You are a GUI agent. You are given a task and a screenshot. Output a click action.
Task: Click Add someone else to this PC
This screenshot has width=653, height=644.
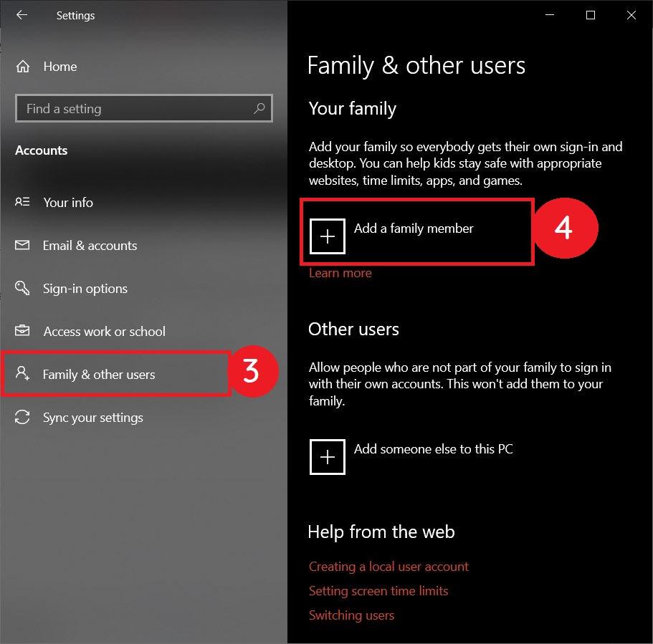pyautogui.click(x=434, y=448)
